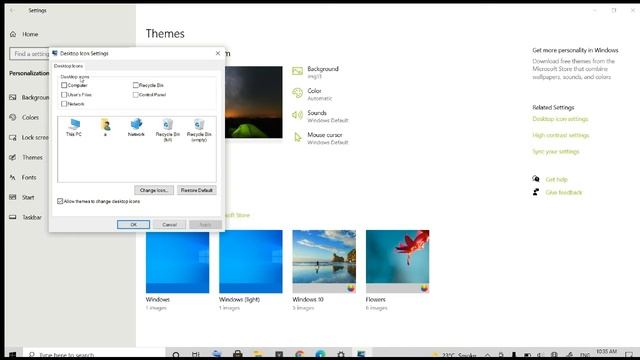Open Desktop icon settings link
Viewport: 640px width, 360px height.
(560, 119)
